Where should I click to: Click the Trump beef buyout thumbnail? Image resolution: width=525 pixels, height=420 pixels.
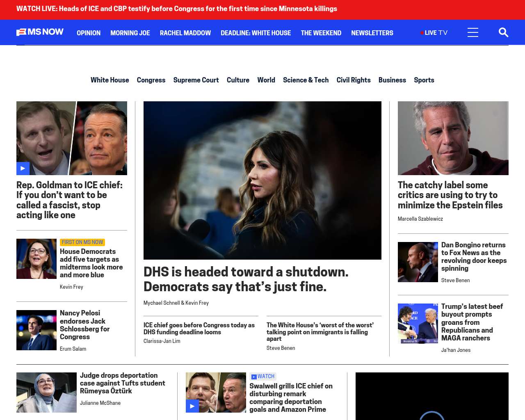[x=418, y=324]
